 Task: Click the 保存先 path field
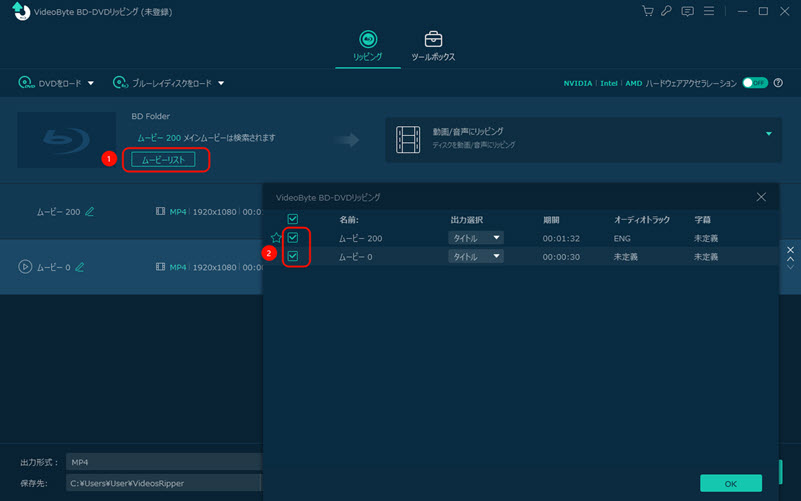click(163, 483)
